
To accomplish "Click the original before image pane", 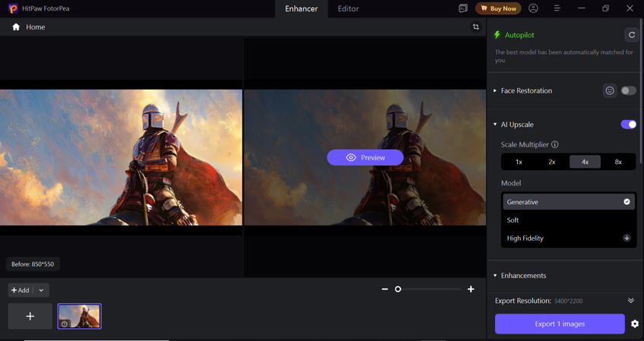I will coord(122,157).
